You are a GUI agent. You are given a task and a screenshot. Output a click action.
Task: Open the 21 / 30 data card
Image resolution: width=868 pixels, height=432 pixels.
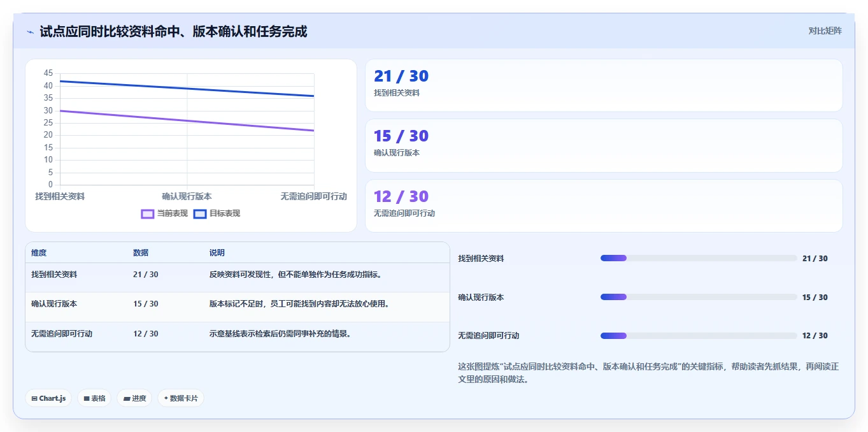click(604, 85)
